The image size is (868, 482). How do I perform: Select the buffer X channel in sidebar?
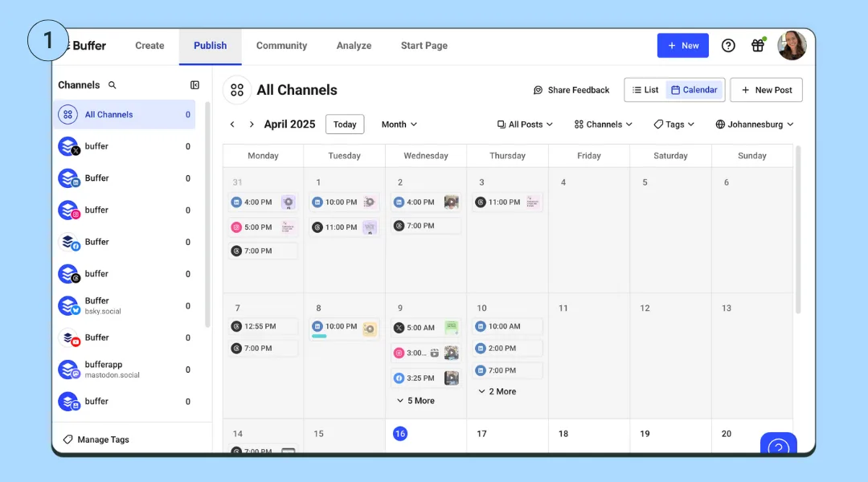[96, 146]
